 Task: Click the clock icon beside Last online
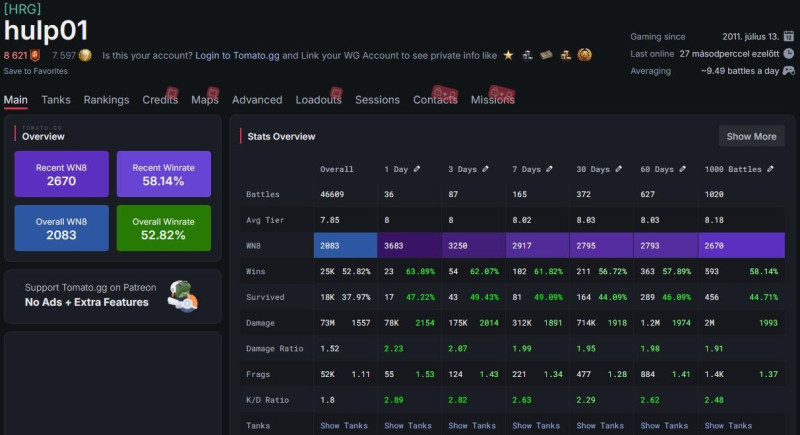(x=789, y=53)
